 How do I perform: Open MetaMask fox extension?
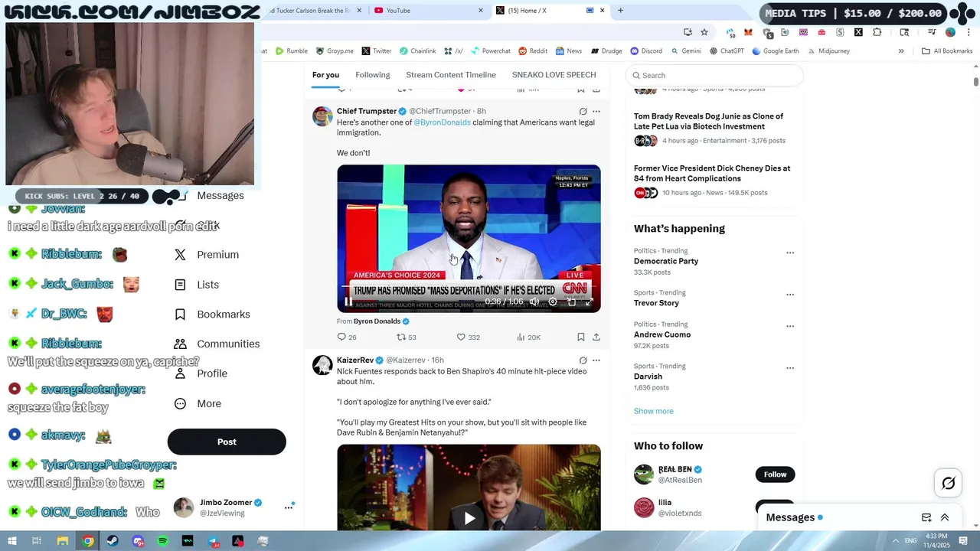pos(748,32)
